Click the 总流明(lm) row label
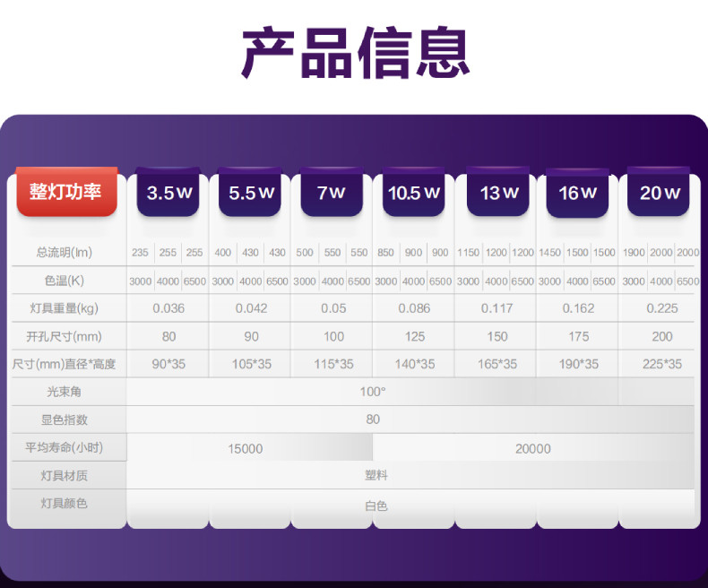This screenshot has height=588, width=708. 65,252
